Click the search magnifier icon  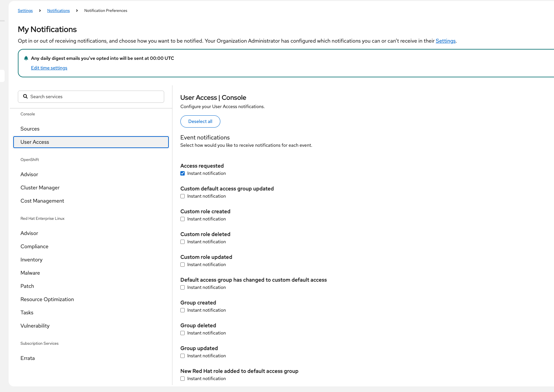point(25,97)
